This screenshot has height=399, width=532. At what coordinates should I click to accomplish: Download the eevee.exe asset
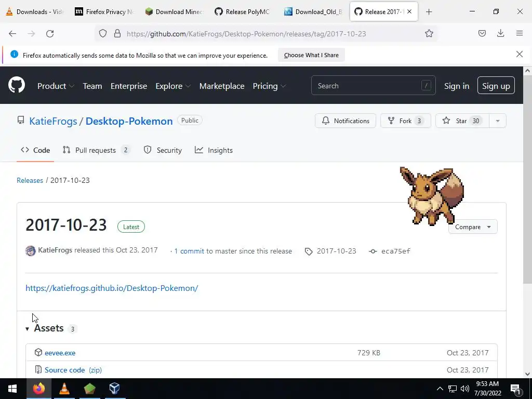pyautogui.click(x=60, y=353)
